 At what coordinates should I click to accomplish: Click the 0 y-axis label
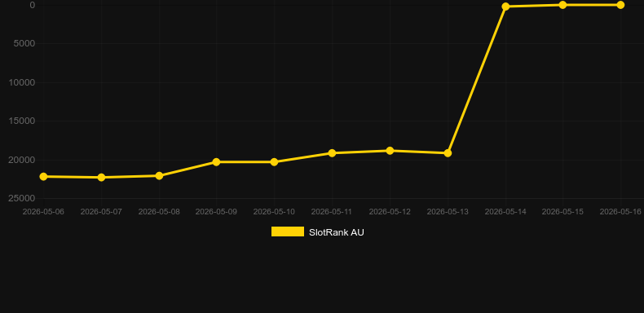(x=33, y=5)
